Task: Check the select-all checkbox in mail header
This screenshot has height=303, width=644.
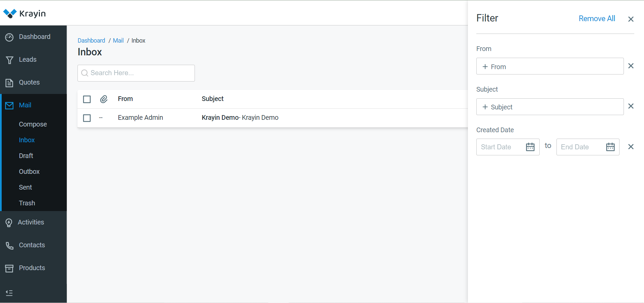Action: coord(87,99)
